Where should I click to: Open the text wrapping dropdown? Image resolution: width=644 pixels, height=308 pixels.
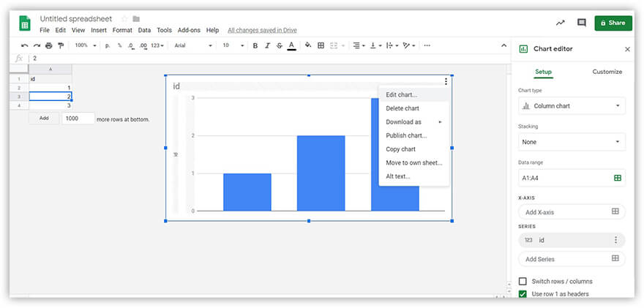(x=392, y=45)
